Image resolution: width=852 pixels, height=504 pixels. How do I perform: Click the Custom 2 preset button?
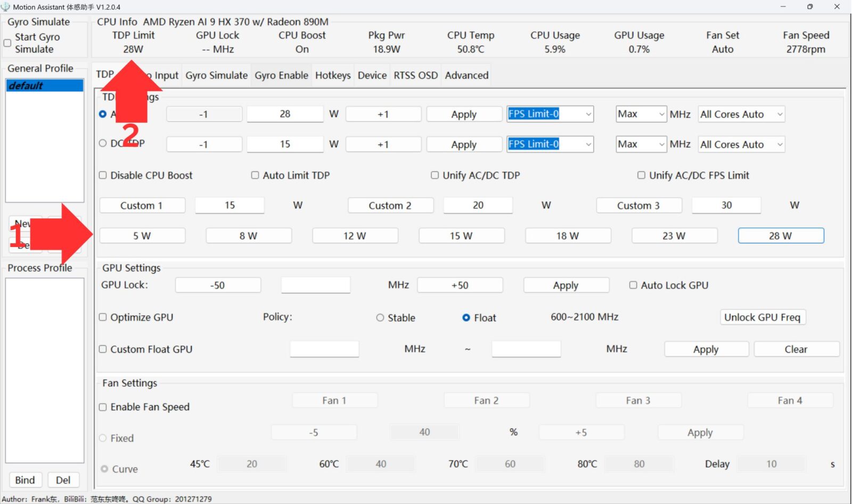tap(390, 205)
